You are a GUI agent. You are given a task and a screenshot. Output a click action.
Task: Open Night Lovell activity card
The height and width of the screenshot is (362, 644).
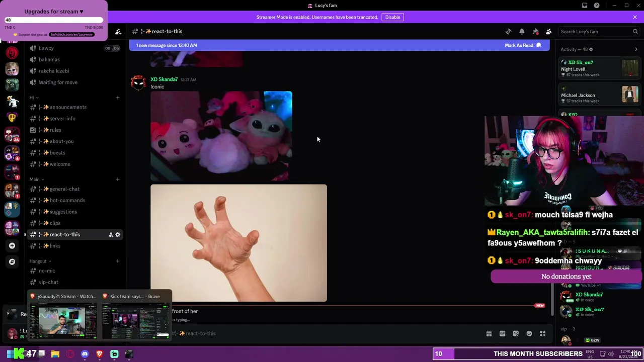pos(599,68)
